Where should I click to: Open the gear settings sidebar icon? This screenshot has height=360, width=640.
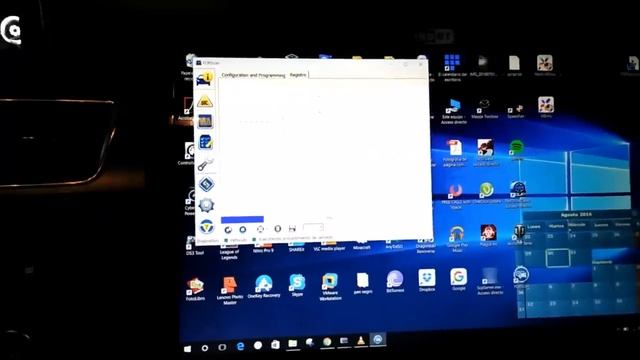(x=206, y=205)
